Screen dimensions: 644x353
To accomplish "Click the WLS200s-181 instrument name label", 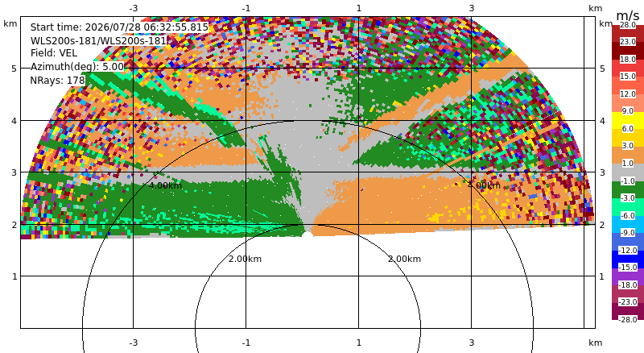I will pyautogui.click(x=98, y=40).
